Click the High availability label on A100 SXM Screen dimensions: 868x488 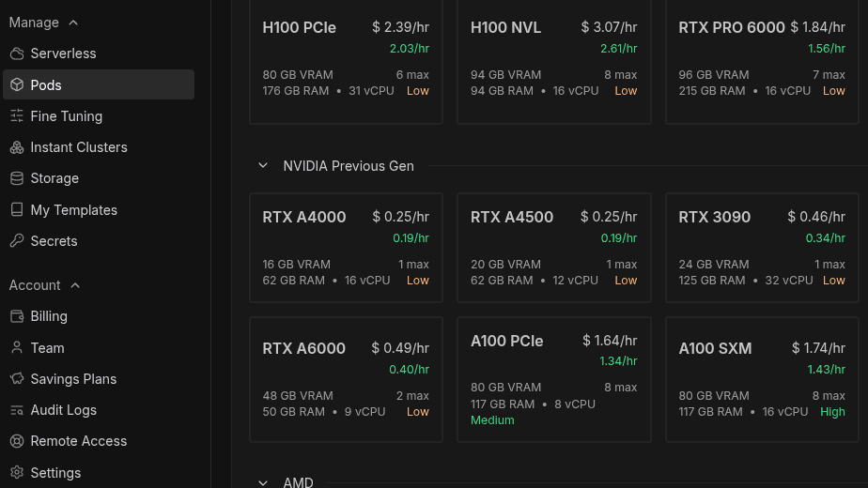click(x=832, y=412)
